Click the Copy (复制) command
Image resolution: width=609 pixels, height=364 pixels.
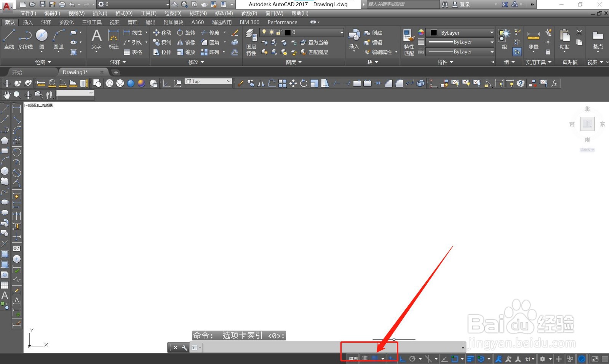point(162,42)
